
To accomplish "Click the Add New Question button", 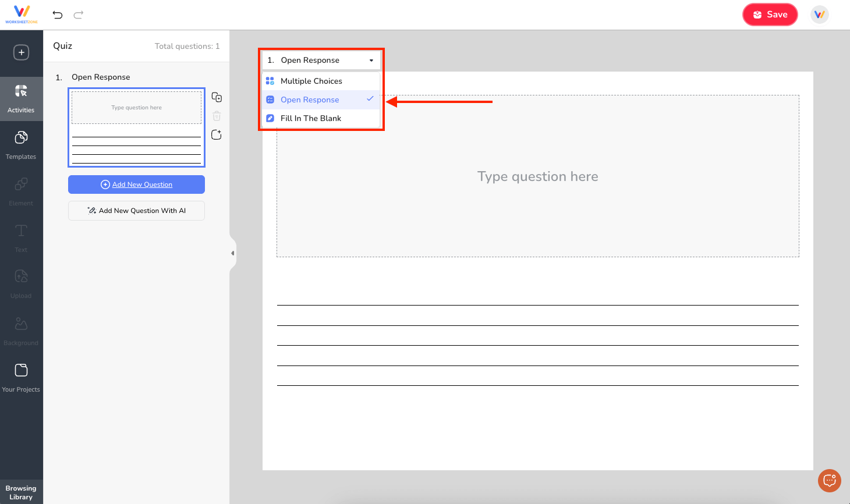I will tap(136, 184).
